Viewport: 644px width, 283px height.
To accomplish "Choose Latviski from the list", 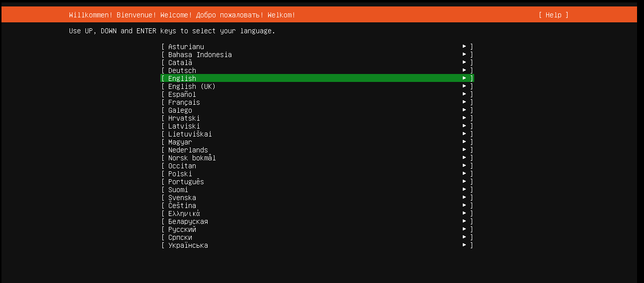I will (x=317, y=126).
